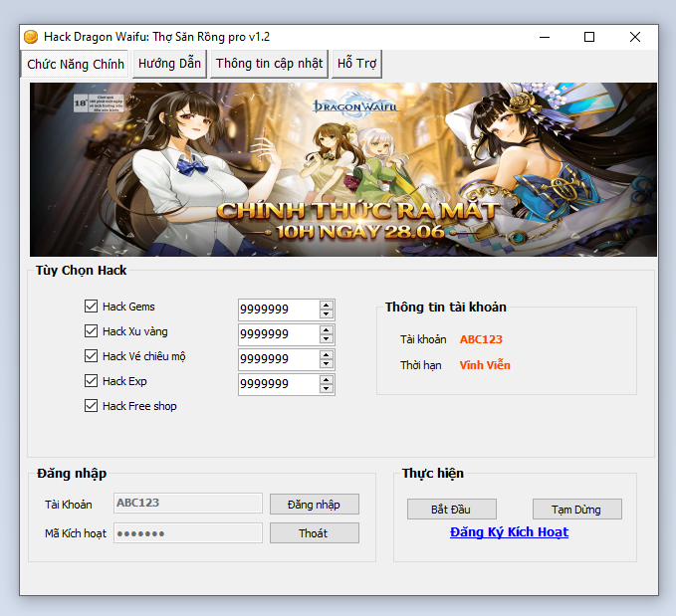Image resolution: width=676 pixels, height=616 pixels.
Task: Click the Đăng nhập button
Action: tap(314, 505)
